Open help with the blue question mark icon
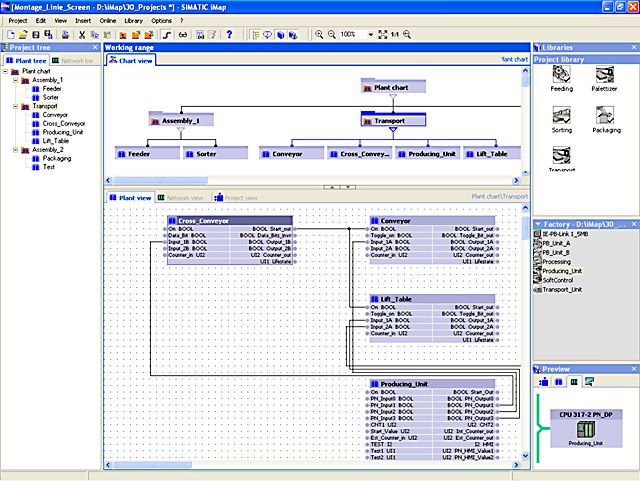The image size is (640, 481). [x=229, y=35]
